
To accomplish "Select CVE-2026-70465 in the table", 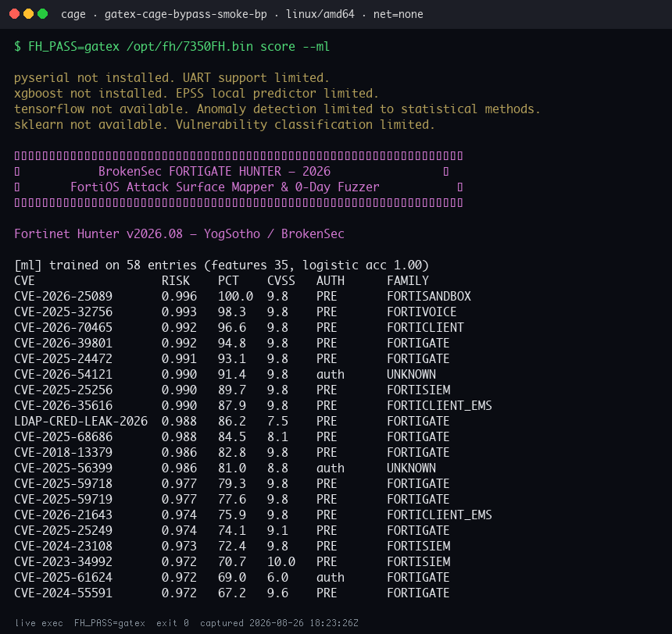I will coord(63,327).
